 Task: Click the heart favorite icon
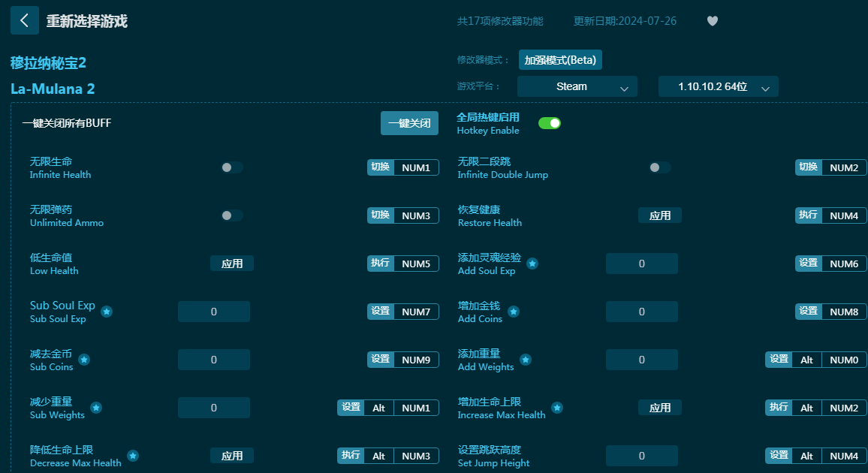pyautogui.click(x=713, y=21)
